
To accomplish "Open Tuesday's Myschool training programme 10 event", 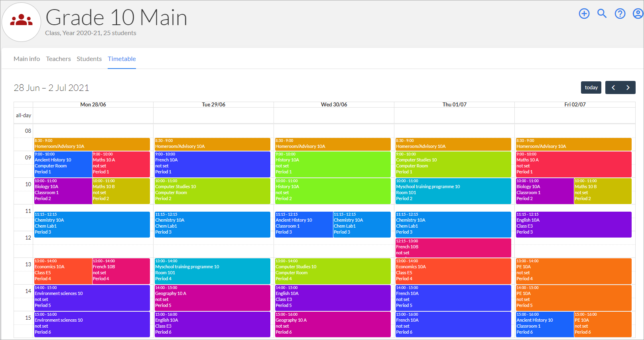I will (212, 271).
